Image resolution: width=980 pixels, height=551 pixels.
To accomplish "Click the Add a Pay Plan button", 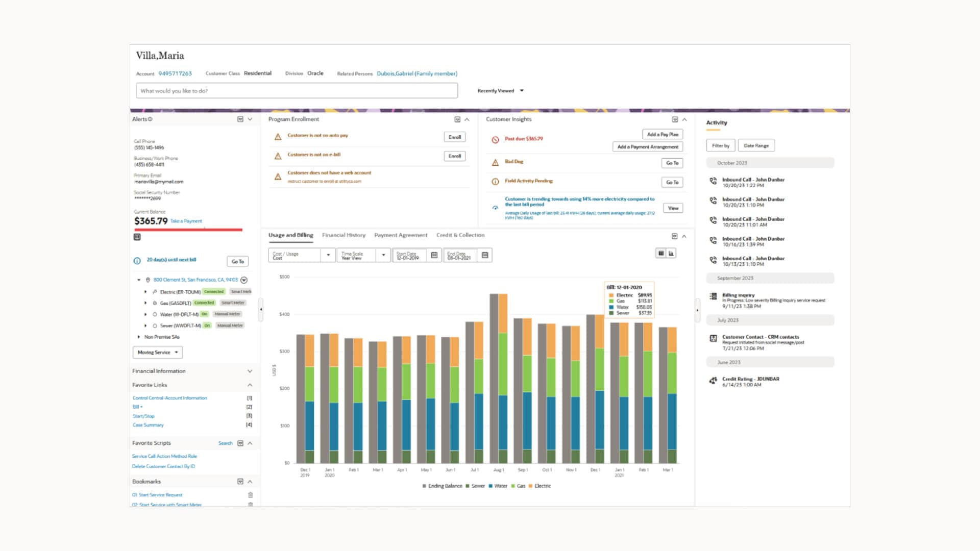I will pyautogui.click(x=662, y=135).
